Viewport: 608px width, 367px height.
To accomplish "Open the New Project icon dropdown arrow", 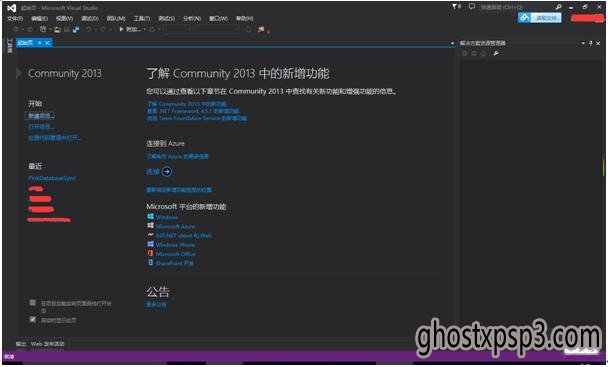I will coord(50,29).
